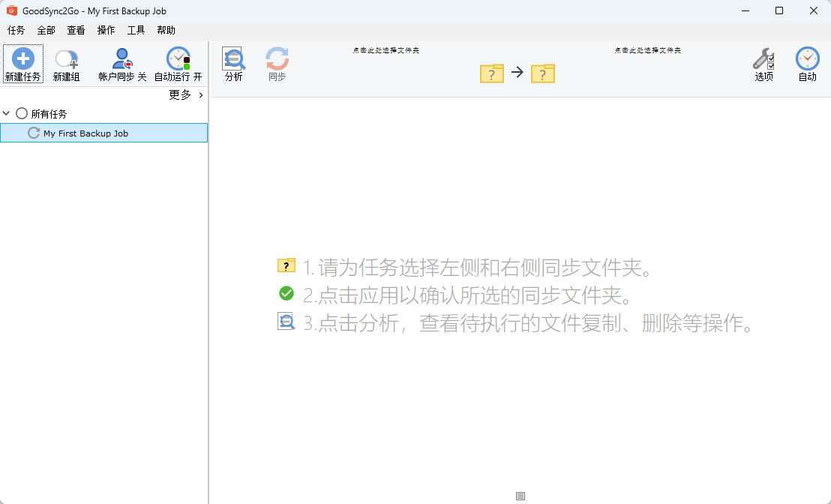Click the sync direction arrow between folders
The height and width of the screenshot is (504, 831).
point(517,72)
